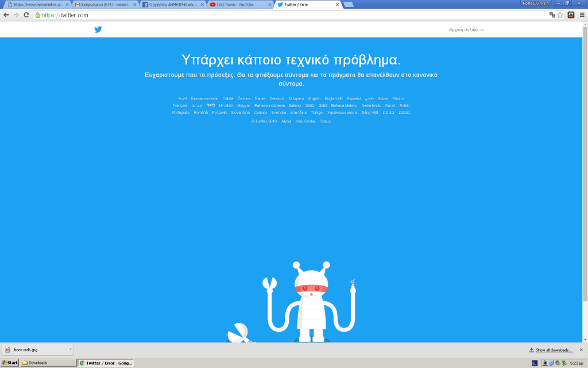Switch page language to Deutsch
Screen dimensions: 588x368
tap(277, 99)
